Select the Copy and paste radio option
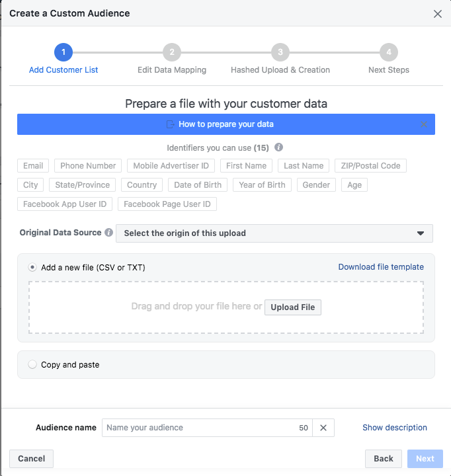 tap(32, 364)
